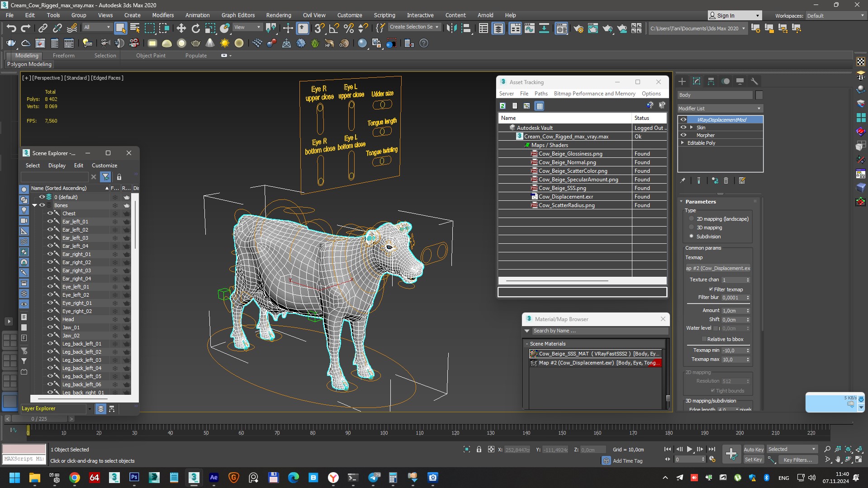Open the Motion tab in command panel
The height and width of the screenshot is (488, 868).
(726, 81)
